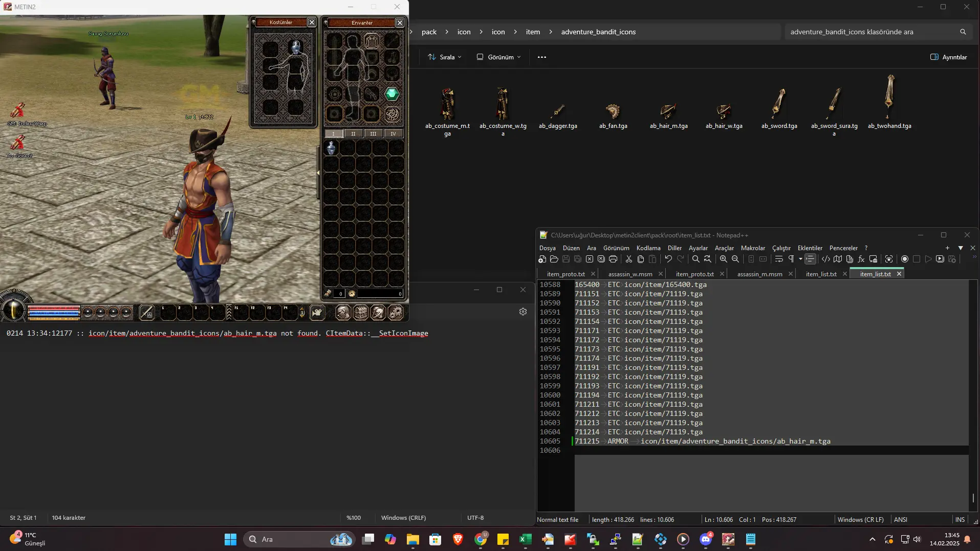Screen dimensions: 980x551
Task: Click the Undo arrow in Notepad++ toolbar
Action: 668,259
